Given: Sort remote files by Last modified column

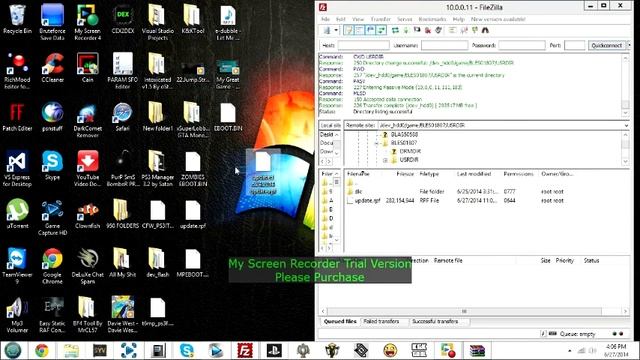Looking at the screenshot, I should tap(474, 174).
